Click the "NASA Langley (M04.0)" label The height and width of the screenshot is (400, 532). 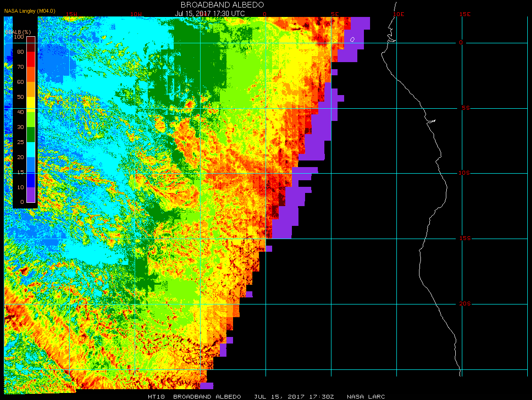coord(30,11)
